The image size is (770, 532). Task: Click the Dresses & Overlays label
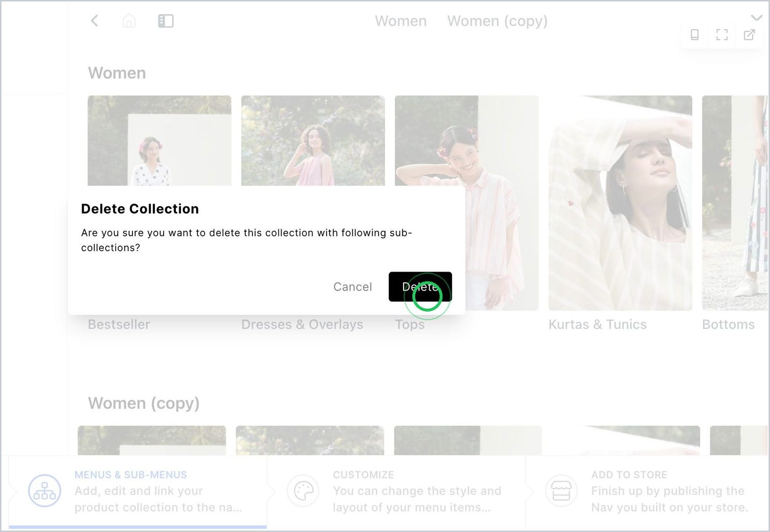[302, 325]
